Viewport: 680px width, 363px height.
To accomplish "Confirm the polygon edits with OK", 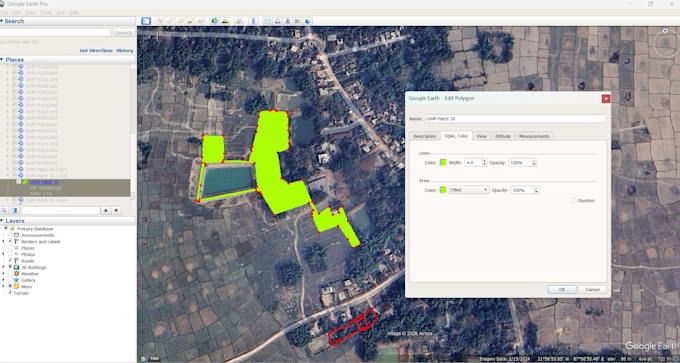I will pyautogui.click(x=562, y=289).
